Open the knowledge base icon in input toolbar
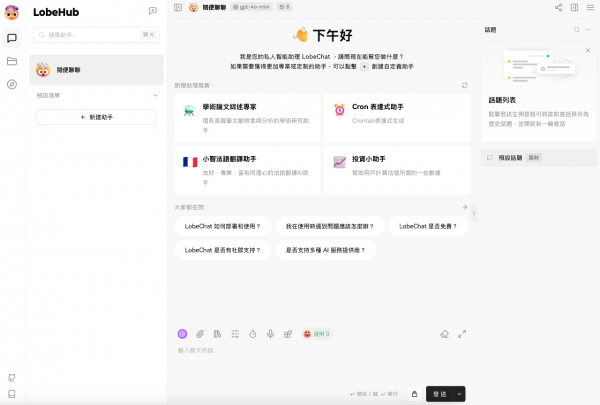This screenshot has height=405, width=600. 217,334
